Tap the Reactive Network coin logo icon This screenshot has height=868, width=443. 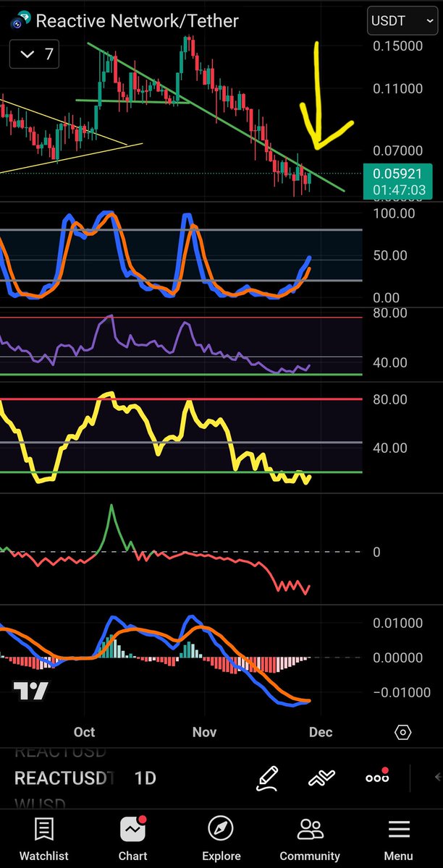tap(20, 21)
